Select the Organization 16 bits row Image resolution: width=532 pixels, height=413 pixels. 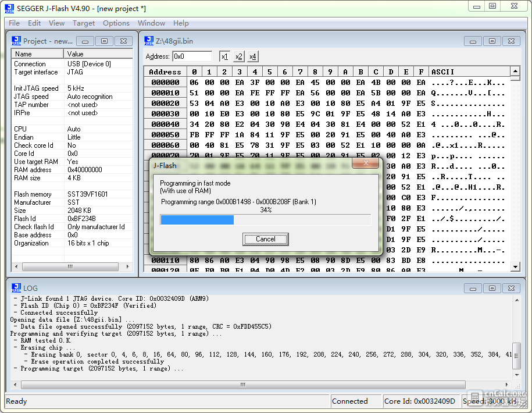tap(72, 243)
